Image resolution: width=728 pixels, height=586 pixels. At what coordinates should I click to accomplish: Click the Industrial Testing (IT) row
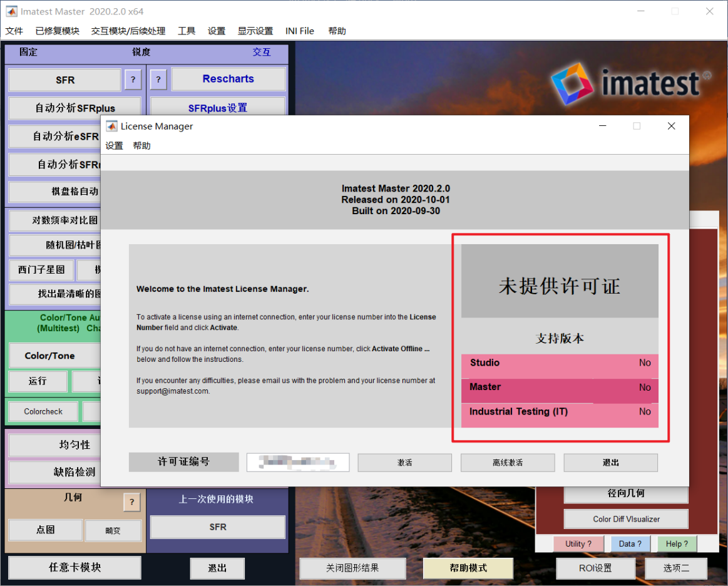point(560,416)
